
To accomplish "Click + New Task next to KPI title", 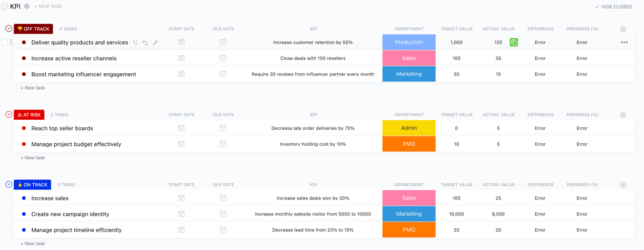I will coord(48,6).
